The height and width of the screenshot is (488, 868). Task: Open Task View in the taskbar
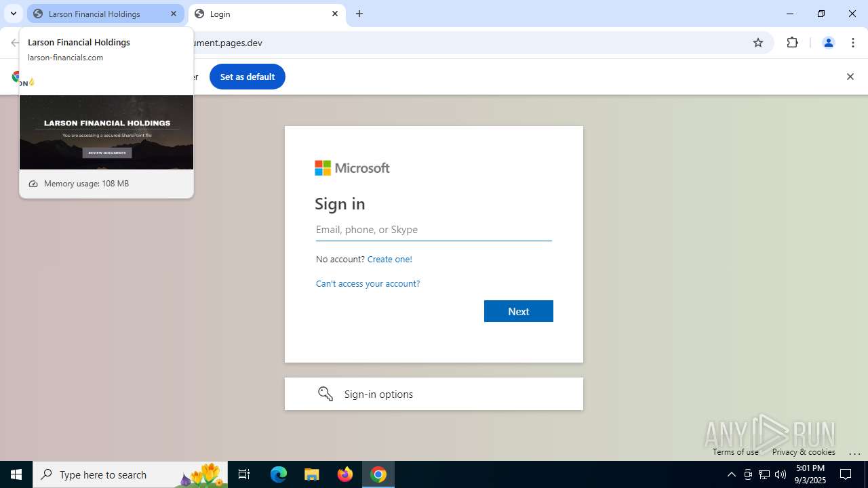244,474
